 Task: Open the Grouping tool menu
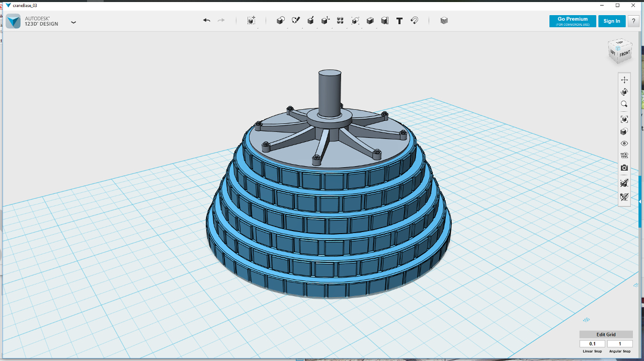point(355,21)
